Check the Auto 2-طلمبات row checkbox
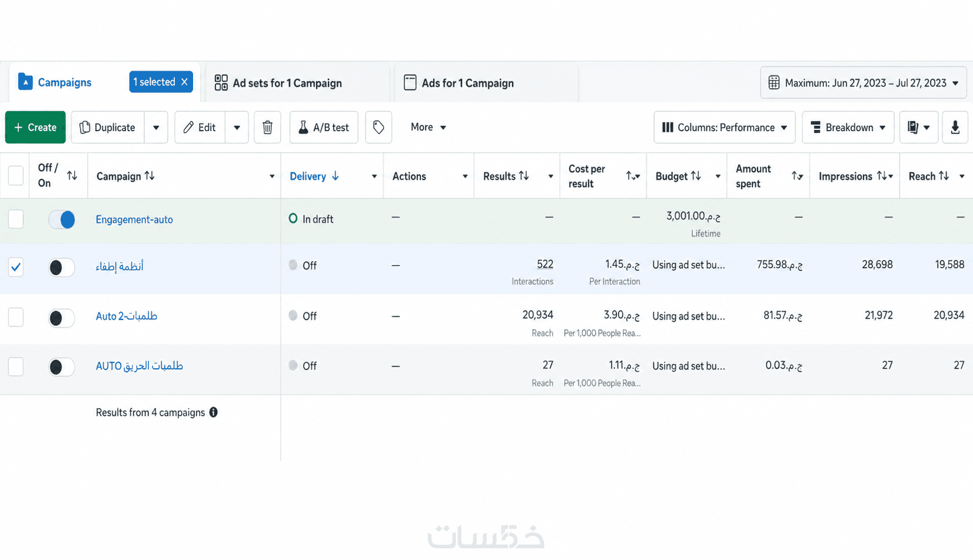The height and width of the screenshot is (560, 973). [x=16, y=317]
